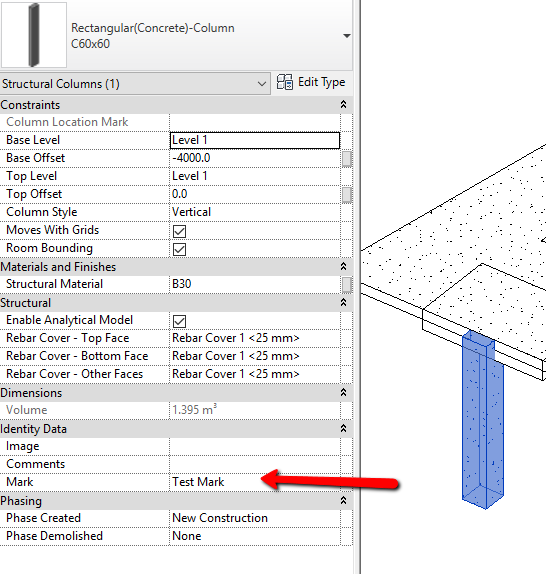This screenshot has width=546, height=574.
Task: Collapse the Phasing section
Action: 343,500
